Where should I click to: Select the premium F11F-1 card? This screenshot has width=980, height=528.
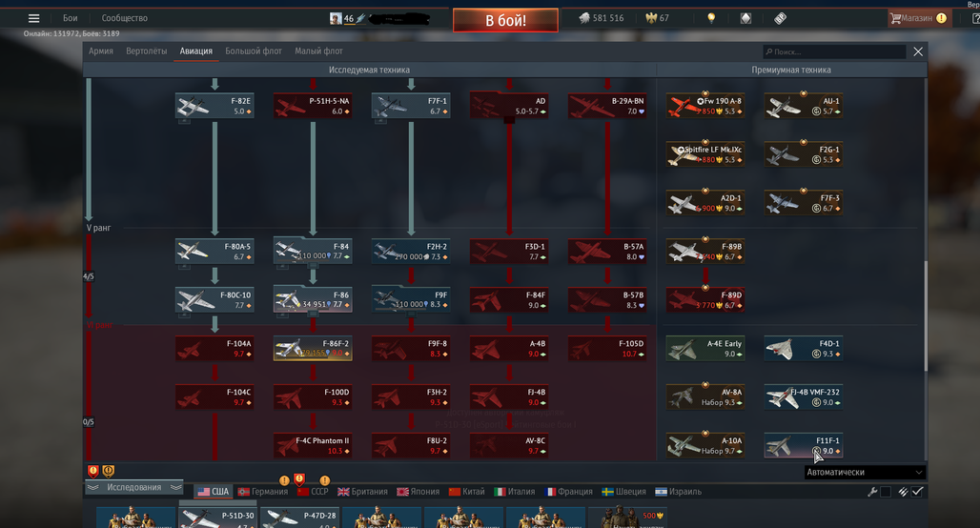pyautogui.click(x=803, y=445)
